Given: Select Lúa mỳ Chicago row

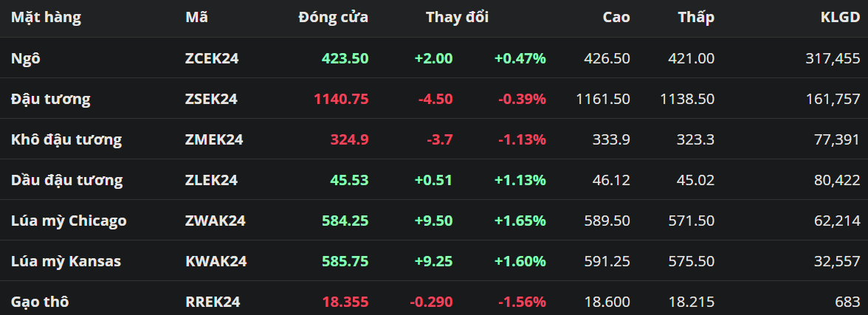Looking at the screenshot, I should click(x=69, y=221).
